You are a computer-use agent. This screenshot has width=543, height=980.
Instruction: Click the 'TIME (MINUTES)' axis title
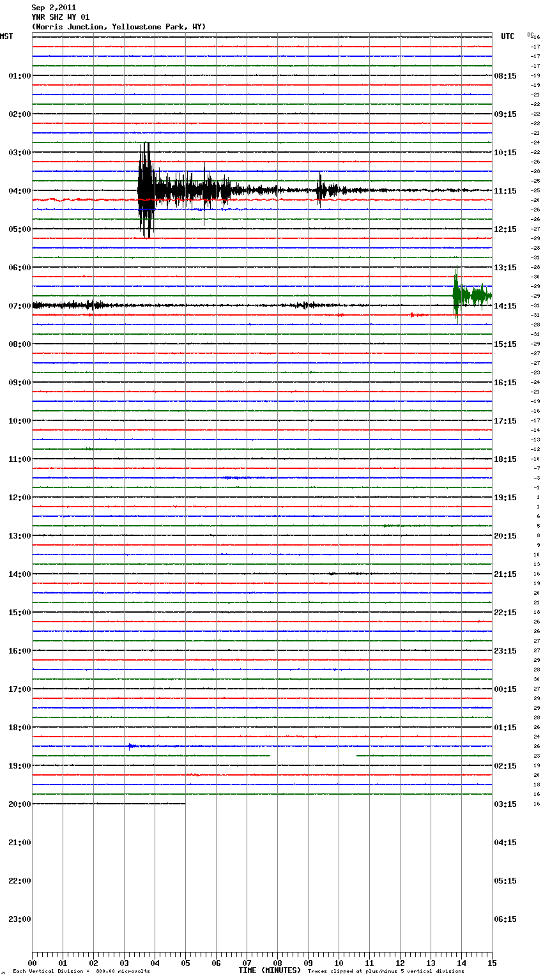point(270,970)
